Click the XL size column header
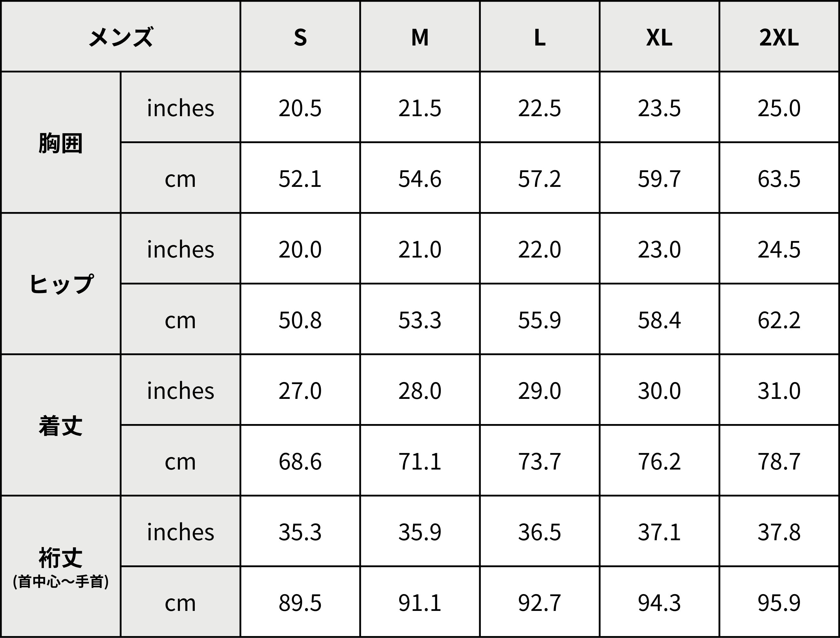This screenshot has width=840, height=638. 659,37
